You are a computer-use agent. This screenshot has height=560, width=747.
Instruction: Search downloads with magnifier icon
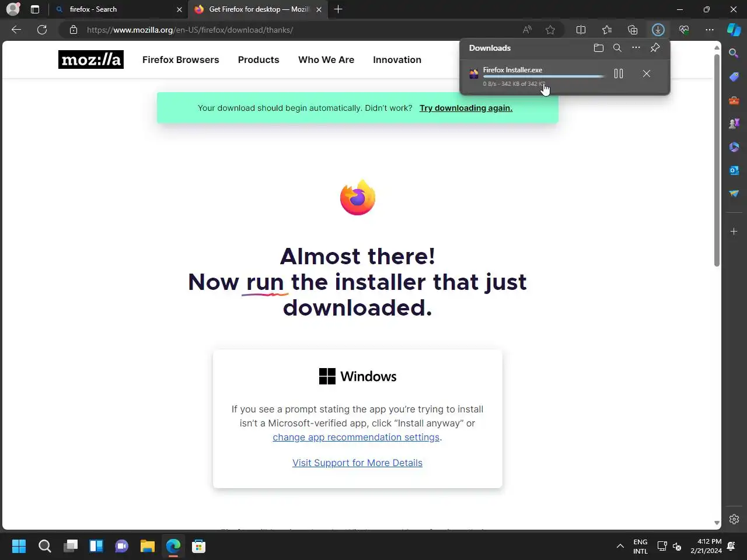coord(617,48)
